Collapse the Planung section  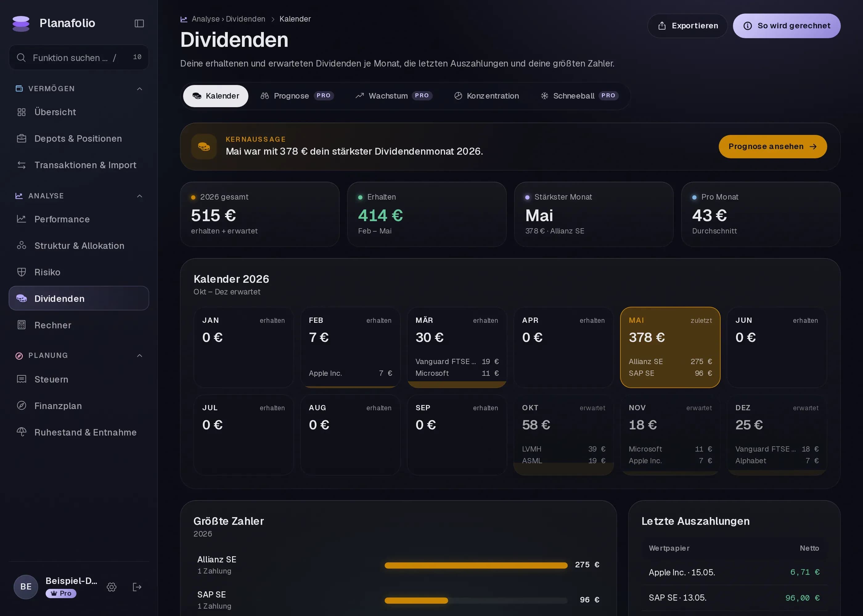[140, 356]
